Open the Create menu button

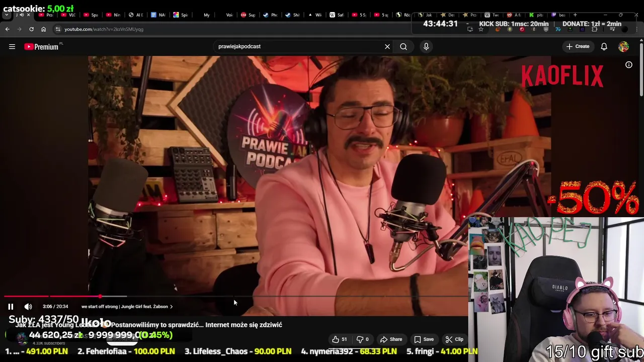pyautogui.click(x=578, y=46)
